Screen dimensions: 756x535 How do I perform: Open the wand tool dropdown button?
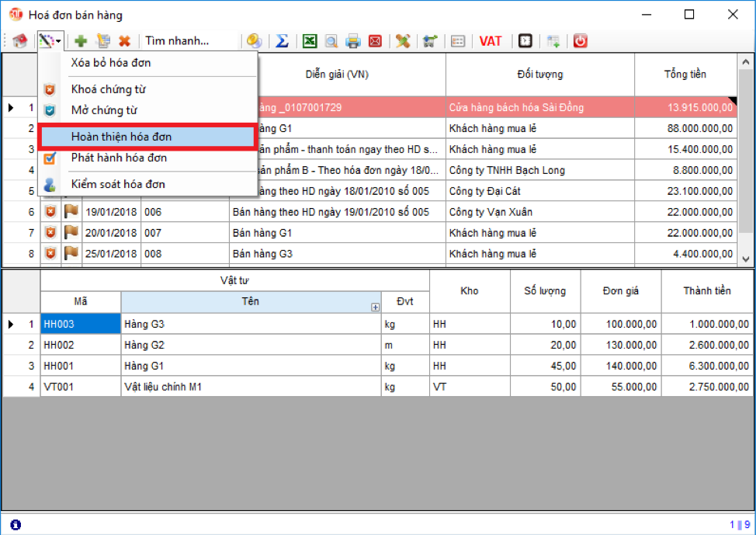(50, 41)
